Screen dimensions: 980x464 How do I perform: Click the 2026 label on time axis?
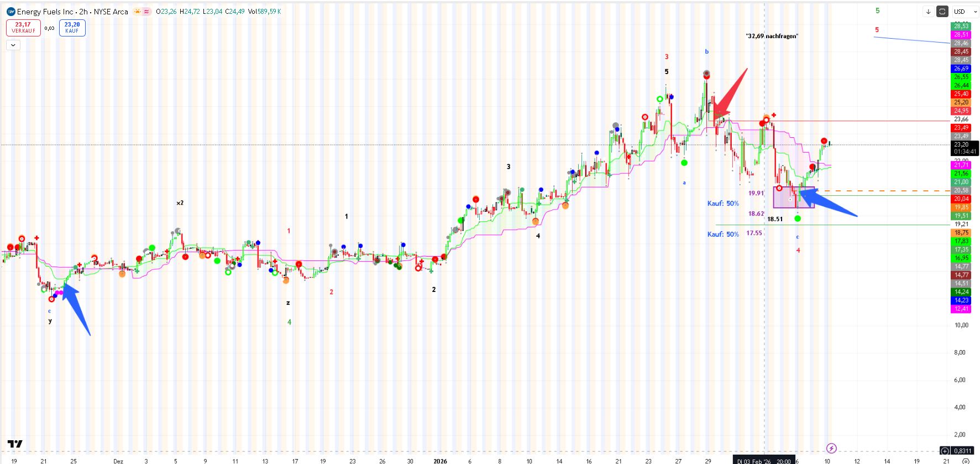440,461
